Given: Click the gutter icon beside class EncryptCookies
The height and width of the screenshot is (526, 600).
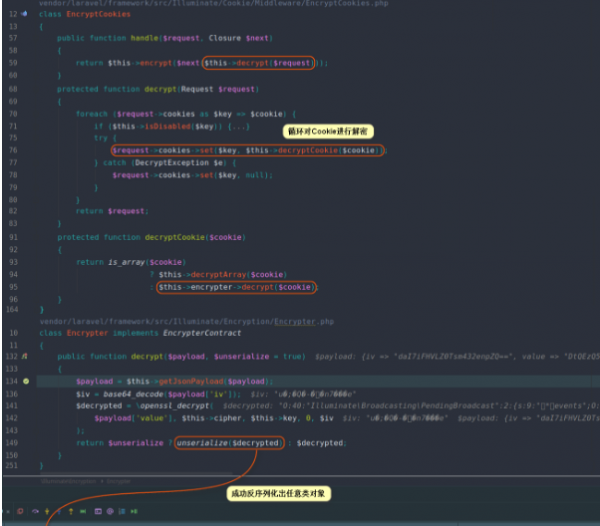Looking at the screenshot, I should point(24,15).
